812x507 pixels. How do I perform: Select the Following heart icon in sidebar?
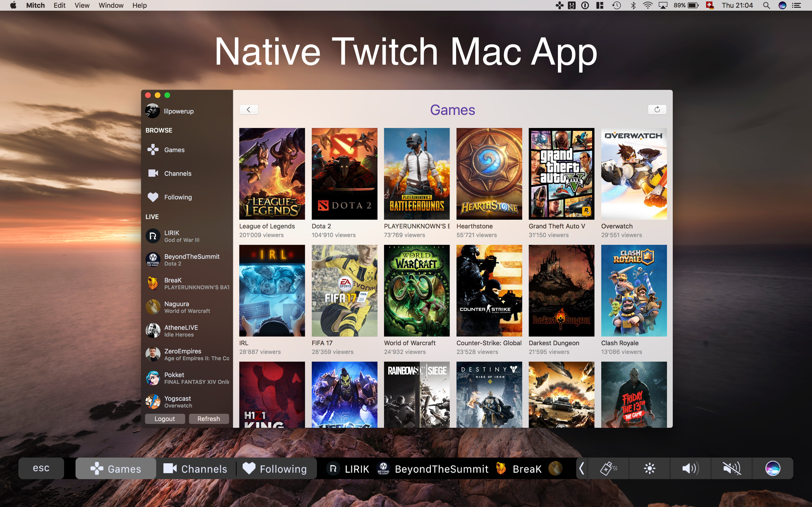click(x=153, y=197)
